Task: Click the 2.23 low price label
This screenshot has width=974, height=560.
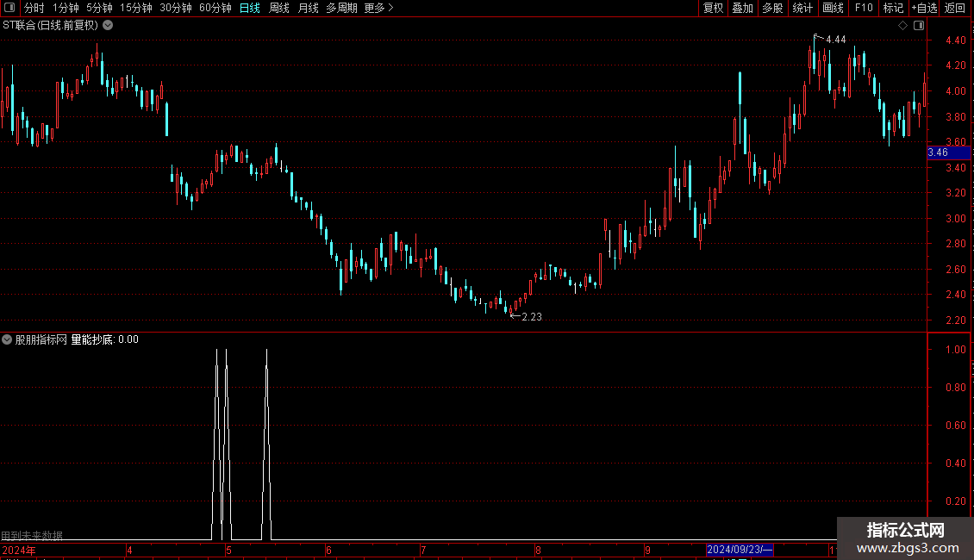Action: tap(532, 317)
